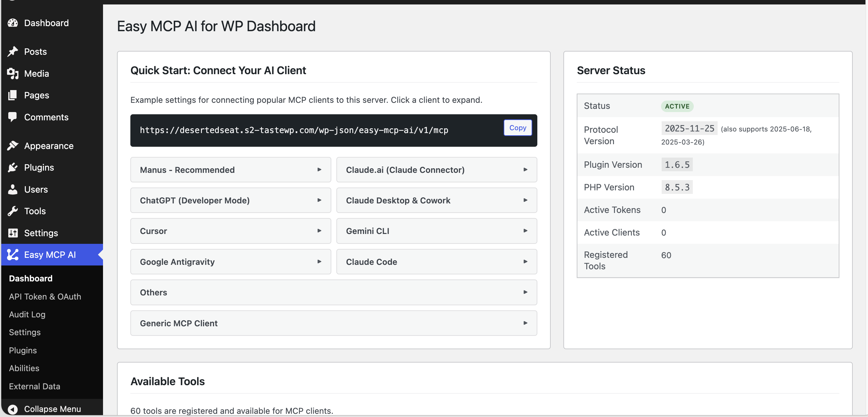This screenshot has height=417, width=868.
Task: Click PHP version value 8.5.3
Action: click(677, 187)
